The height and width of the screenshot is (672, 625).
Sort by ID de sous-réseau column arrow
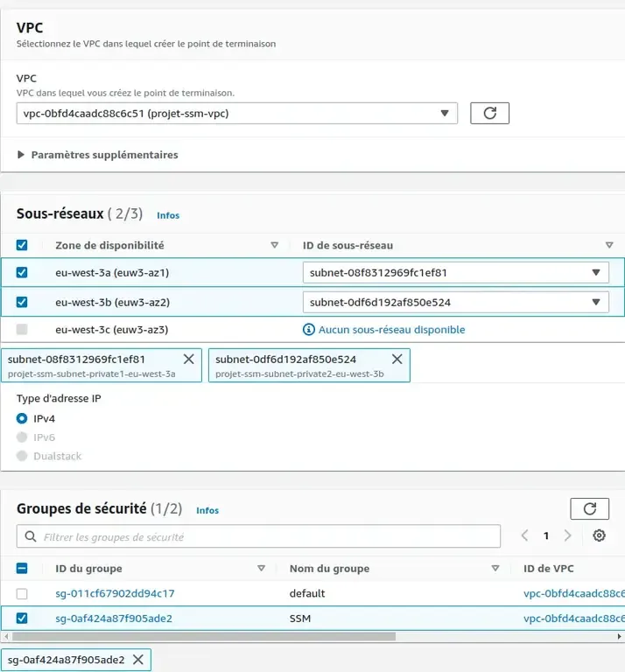tap(608, 245)
